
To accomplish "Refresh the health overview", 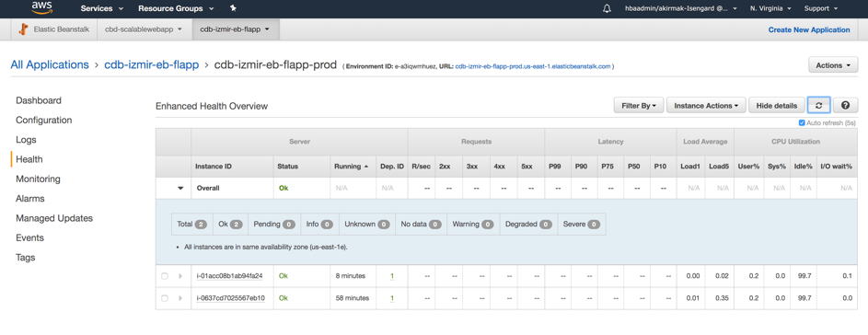I will (x=818, y=105).
